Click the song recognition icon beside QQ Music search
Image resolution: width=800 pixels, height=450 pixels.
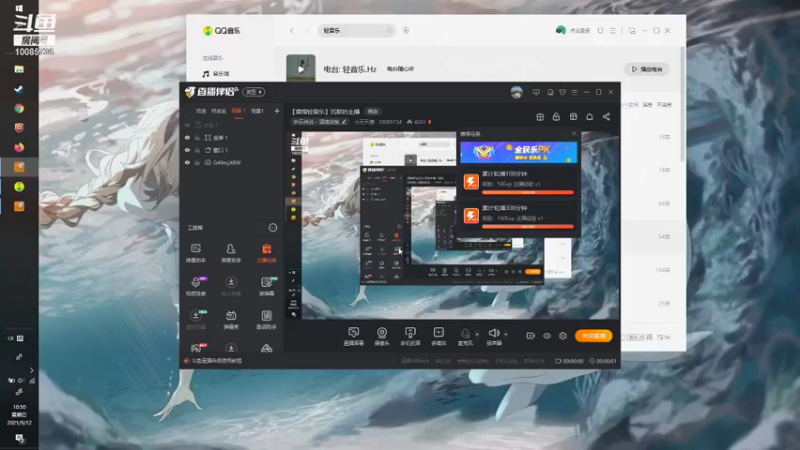406,31
